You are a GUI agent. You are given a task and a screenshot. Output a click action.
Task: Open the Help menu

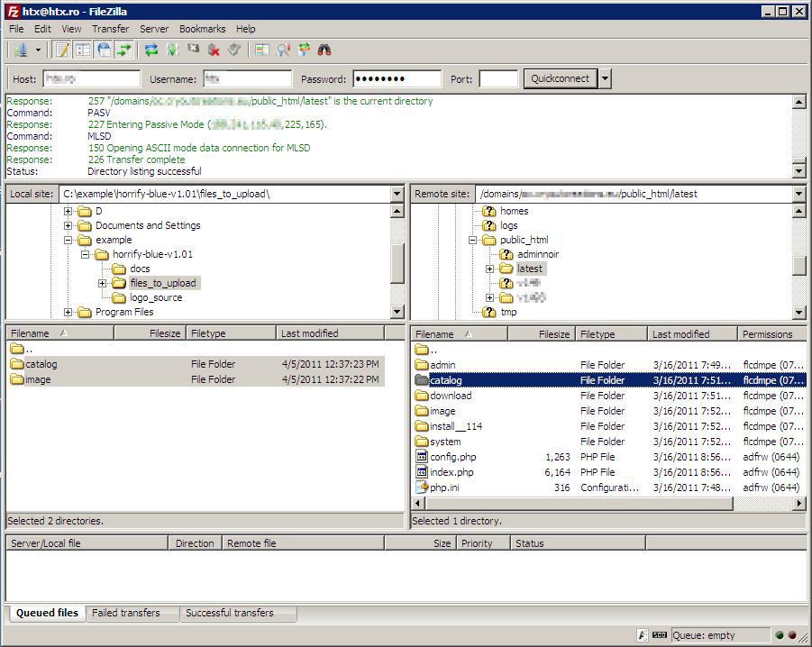[x=246, y=29]
